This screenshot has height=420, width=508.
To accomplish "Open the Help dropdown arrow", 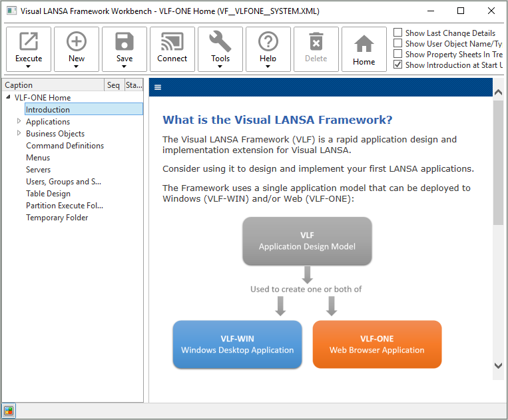I will coord(268,67).
